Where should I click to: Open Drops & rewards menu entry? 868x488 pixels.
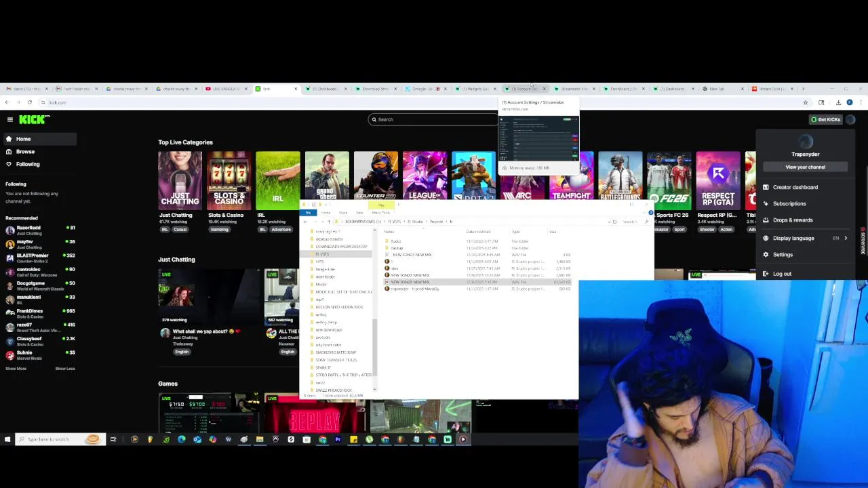(805, 220)
